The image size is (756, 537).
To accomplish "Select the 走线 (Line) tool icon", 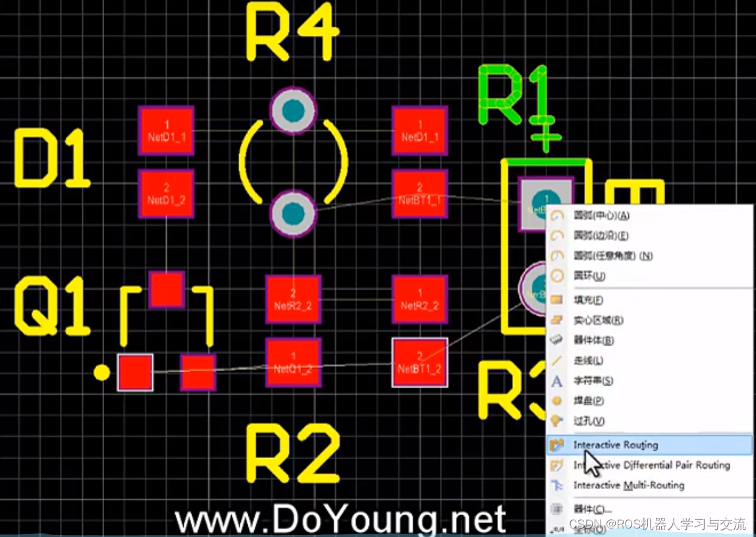I will pos(556,360).
